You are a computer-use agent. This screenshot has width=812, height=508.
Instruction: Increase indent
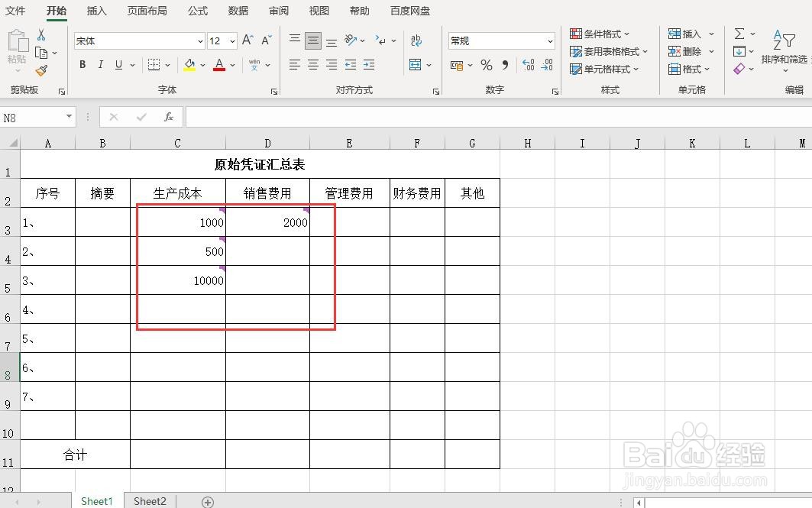click(369, 64)
